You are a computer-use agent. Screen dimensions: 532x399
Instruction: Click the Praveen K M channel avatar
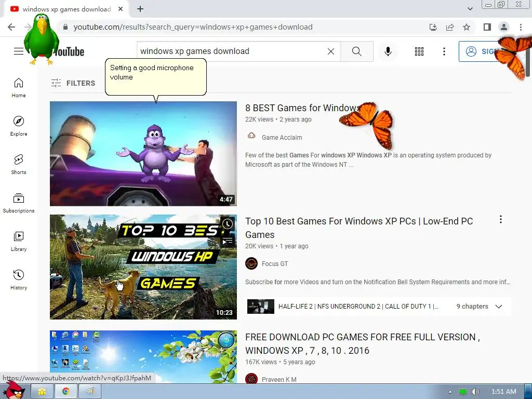(251, 379)
